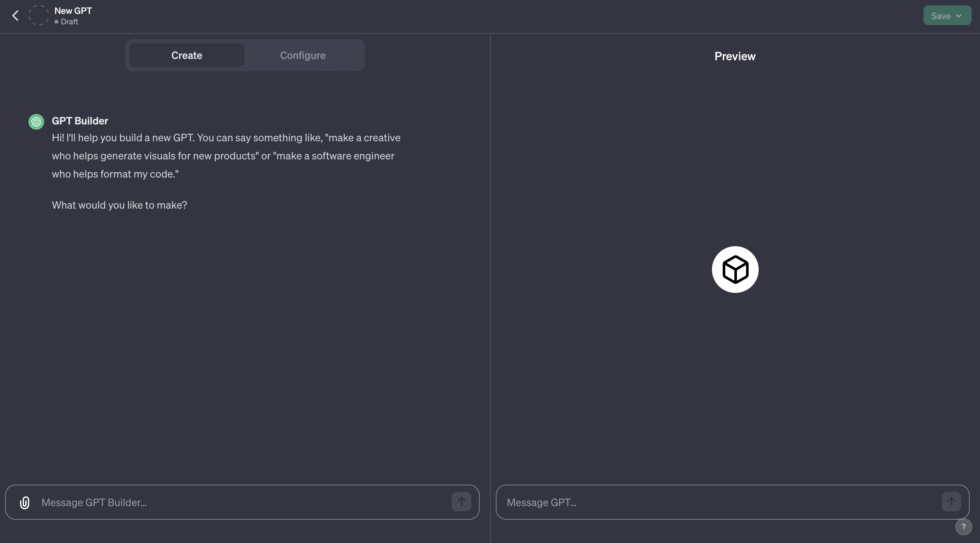This screenshot has height=543, width=980.
Task: Focus the Message GPT Builder input field
Action: pos(242,502)
